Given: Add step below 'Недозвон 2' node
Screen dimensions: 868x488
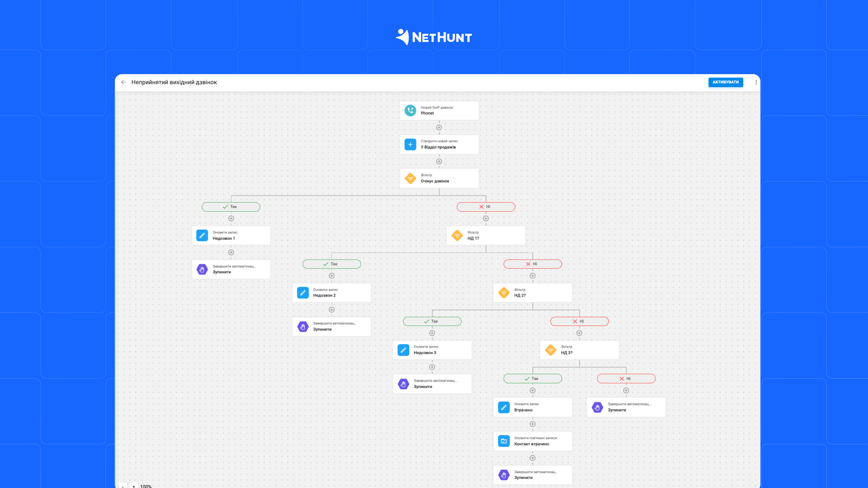Looking at the screenshot, I should (x=332, y=310).
